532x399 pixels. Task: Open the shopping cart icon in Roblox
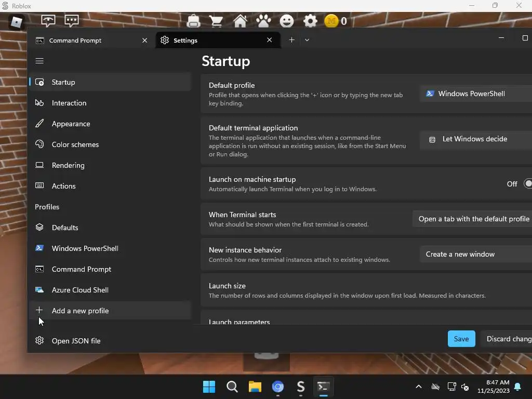point(216,21)
